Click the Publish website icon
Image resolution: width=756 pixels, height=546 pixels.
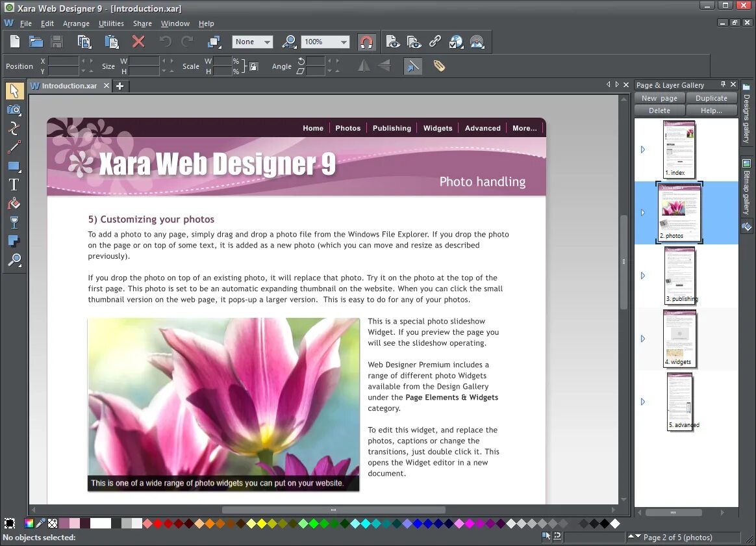[477, 42]
